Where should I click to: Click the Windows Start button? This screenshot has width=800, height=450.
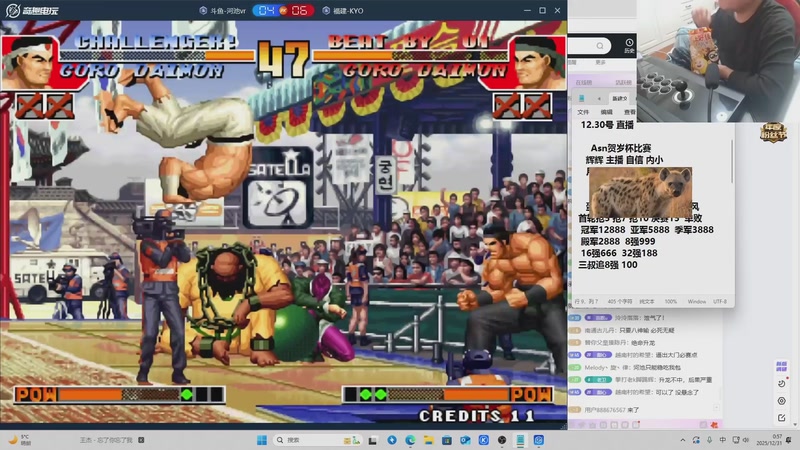click(262, 440)
